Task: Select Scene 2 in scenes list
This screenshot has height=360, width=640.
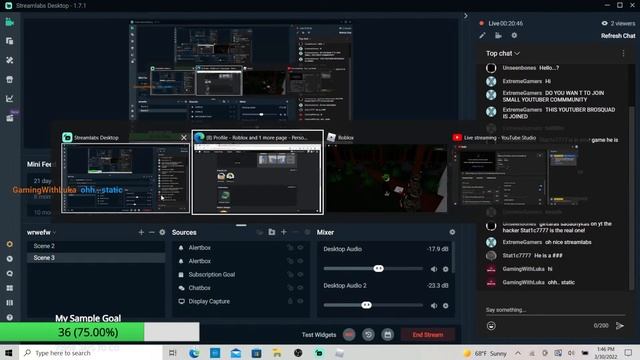Action: point(96,246)
